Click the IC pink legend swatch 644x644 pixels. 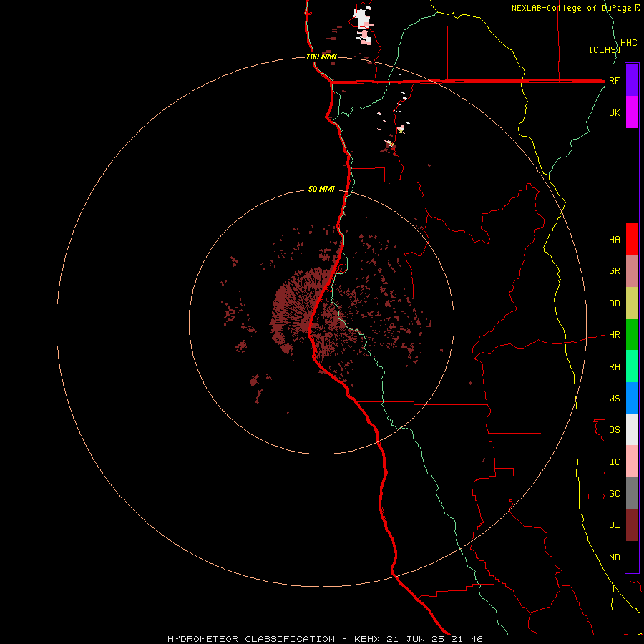(x=632, y=462)
